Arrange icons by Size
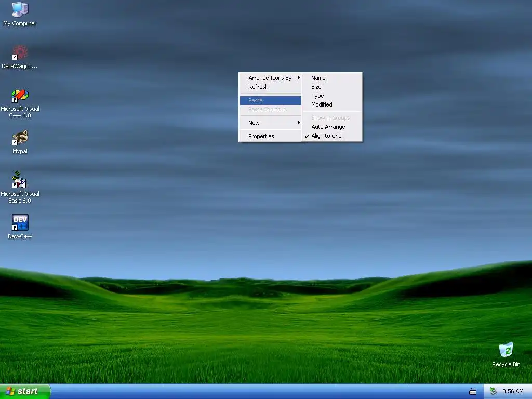Viewport: 532px width, 399px height. [x=332, y=87]
